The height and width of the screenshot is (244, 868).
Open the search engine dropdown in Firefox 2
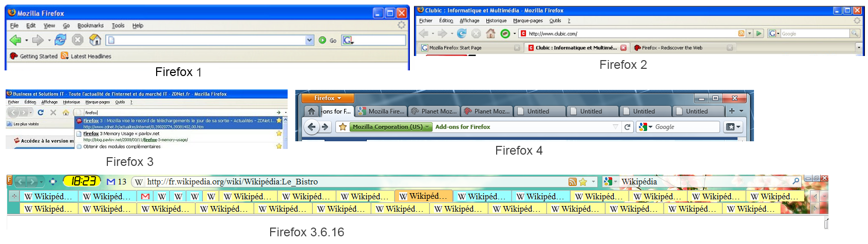coord(774,33)
